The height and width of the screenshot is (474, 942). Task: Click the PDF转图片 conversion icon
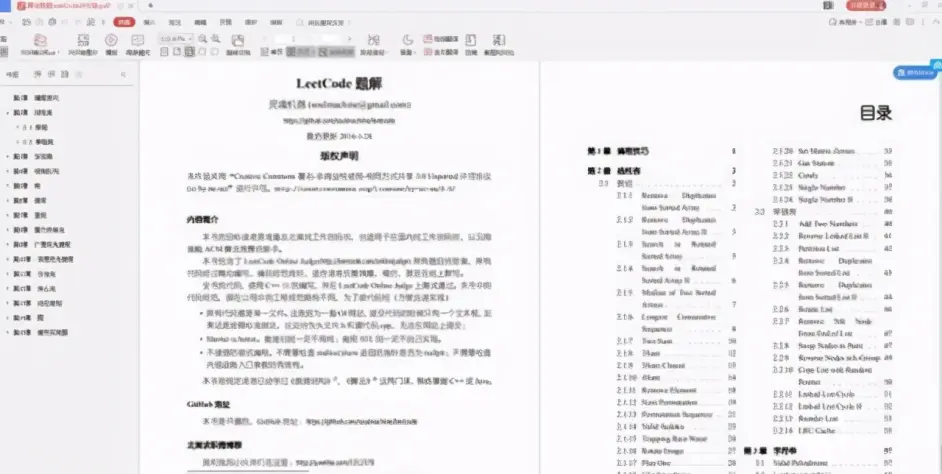pos(83,41)
